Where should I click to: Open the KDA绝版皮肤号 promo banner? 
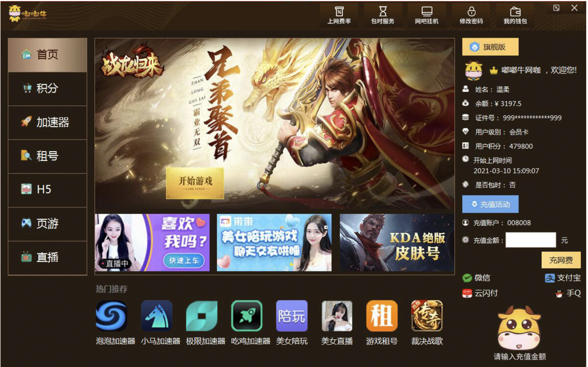point(397,242)
